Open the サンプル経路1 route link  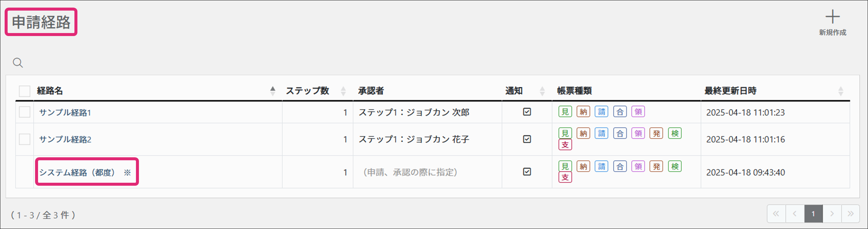[65, 112]
